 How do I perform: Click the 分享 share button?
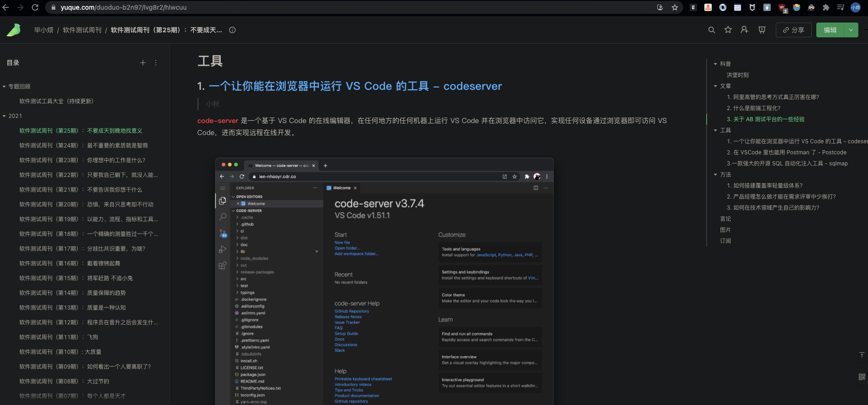[793, 30]
